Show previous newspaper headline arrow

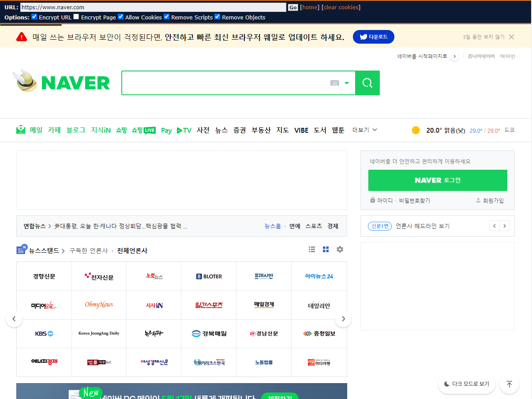[495, 226]
